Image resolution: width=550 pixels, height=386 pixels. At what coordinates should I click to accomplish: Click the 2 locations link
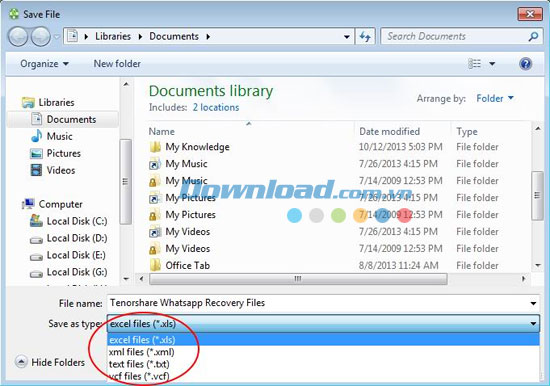click(216, 107)
